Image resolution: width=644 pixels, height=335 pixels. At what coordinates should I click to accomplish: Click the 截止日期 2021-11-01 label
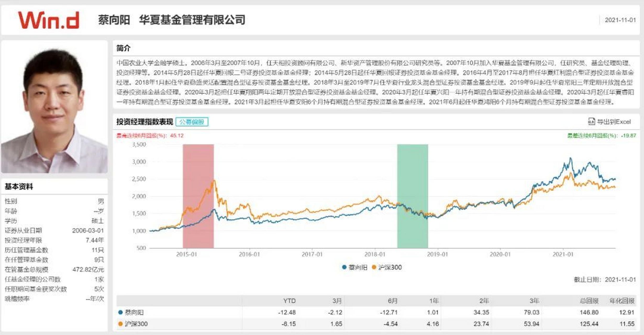point(605,280)
